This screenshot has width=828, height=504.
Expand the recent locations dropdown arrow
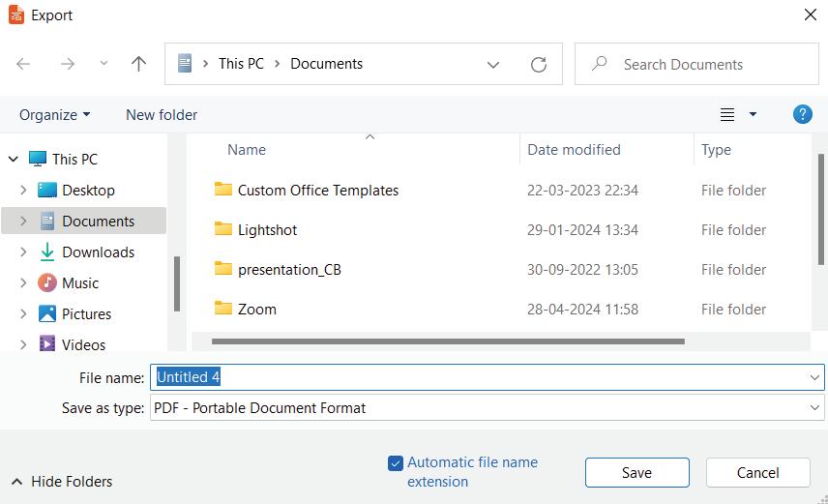point(103,64)
